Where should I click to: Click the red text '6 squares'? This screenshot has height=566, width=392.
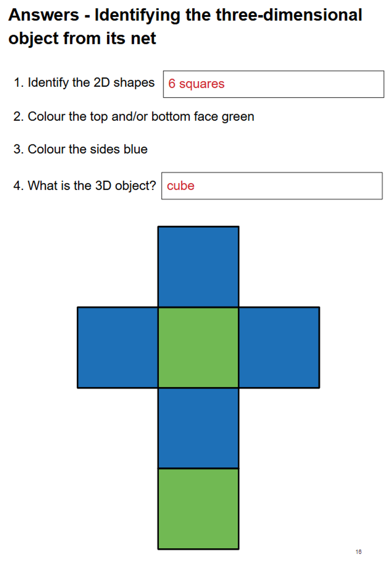pyautogui.click(x=196, y=84)
